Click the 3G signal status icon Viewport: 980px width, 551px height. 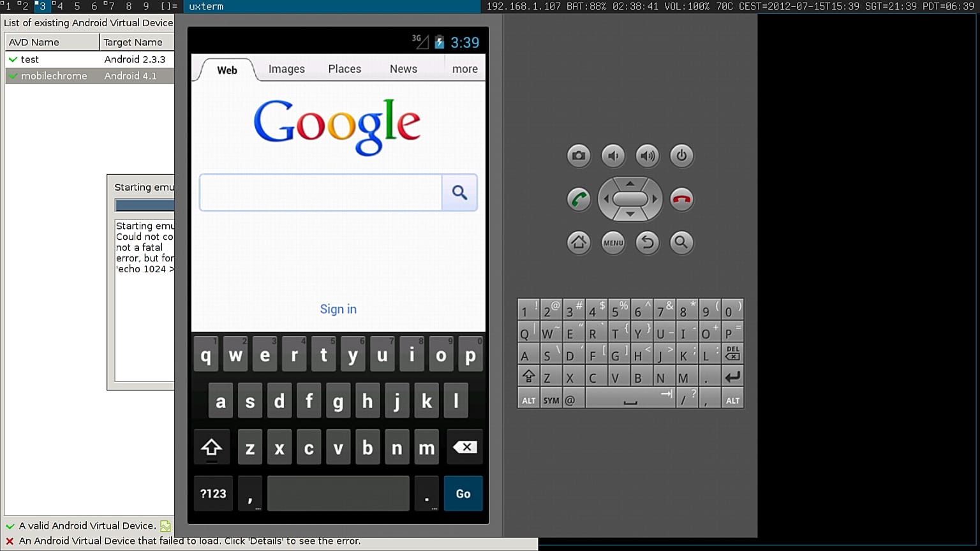coord(420,41)
